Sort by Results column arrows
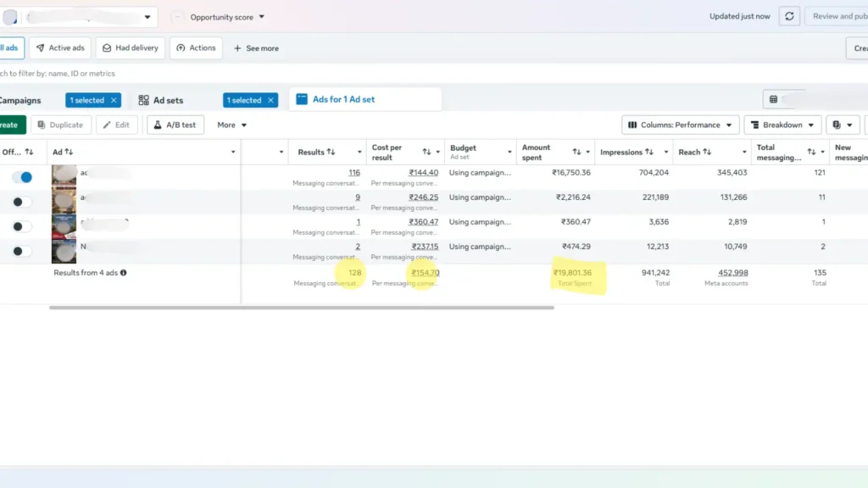 pos(331,152)
